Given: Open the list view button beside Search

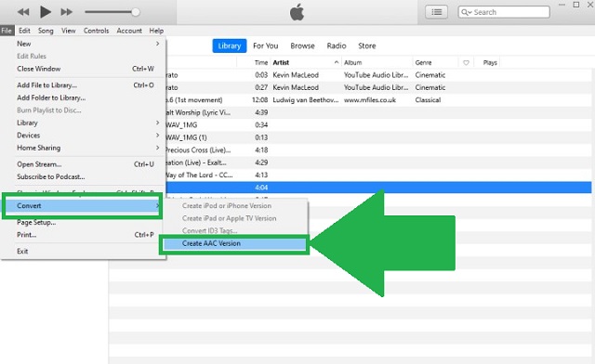Looking at the screenshot, I should coord(436,12).
